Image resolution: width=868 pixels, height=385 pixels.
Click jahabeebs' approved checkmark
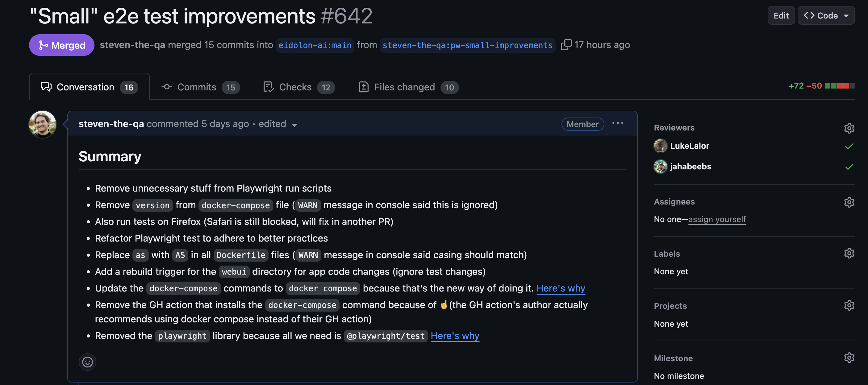click(x=849, y=167)
